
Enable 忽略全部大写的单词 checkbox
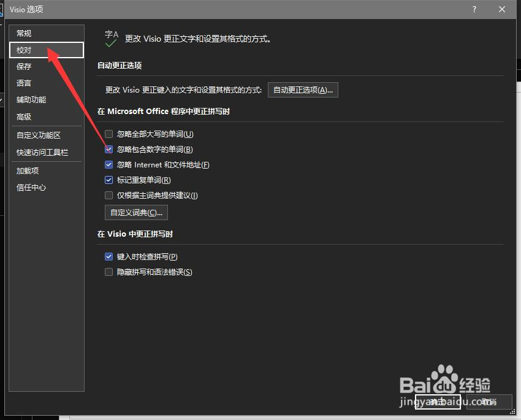108,134
